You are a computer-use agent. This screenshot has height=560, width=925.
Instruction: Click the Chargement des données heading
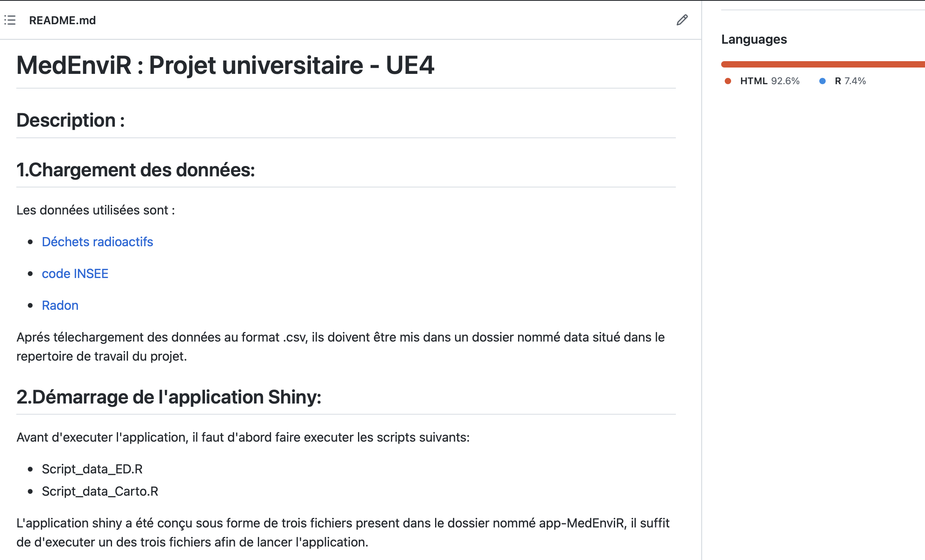click(135, 170)
